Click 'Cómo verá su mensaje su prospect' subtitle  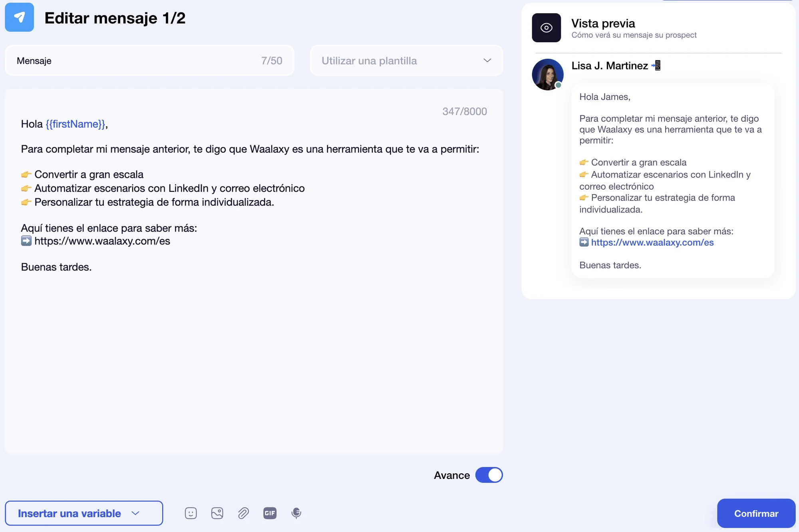point(634,35)
